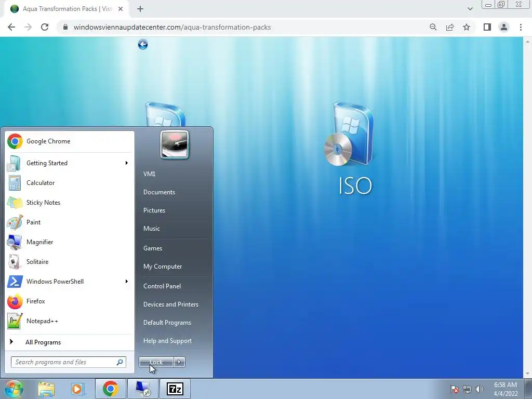
Task: Open Windows PowerShell entry
Action: (70, 282)
